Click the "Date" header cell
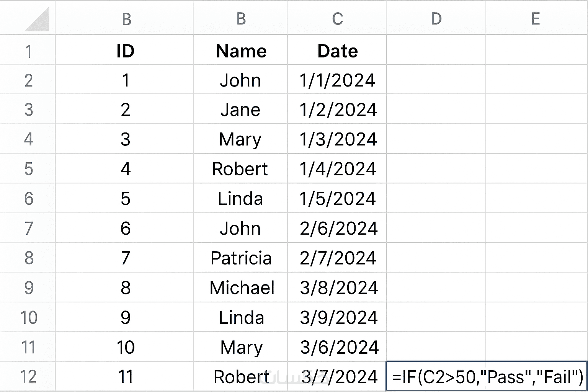 [337, 51]
